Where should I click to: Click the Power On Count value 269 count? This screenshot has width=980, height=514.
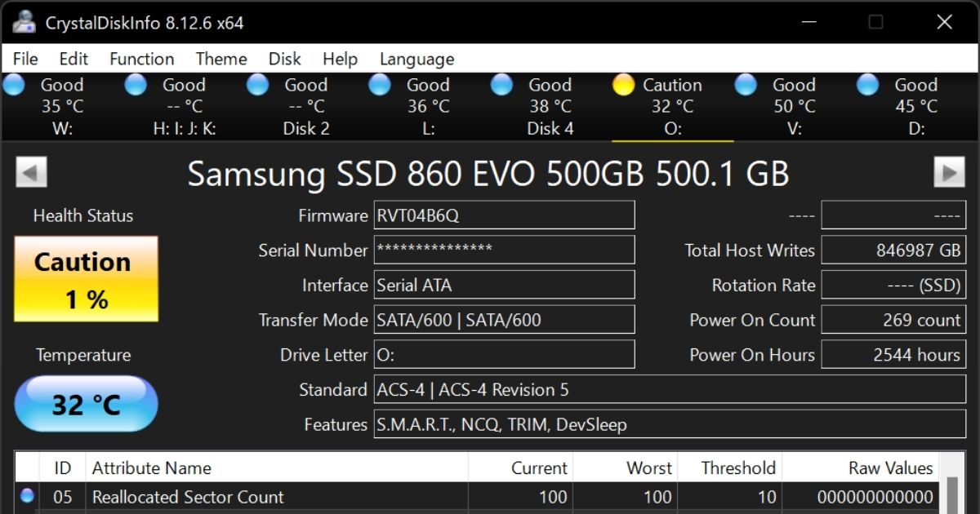tap(893, 320)
